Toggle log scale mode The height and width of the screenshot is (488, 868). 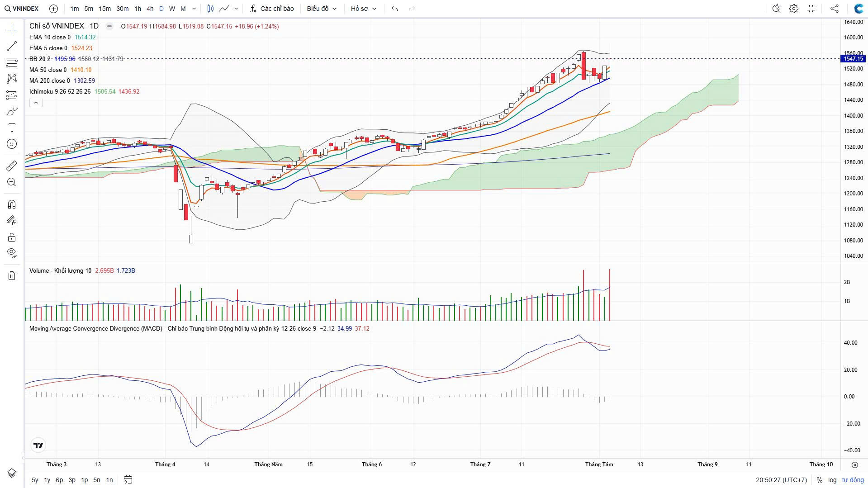point(832,480)
